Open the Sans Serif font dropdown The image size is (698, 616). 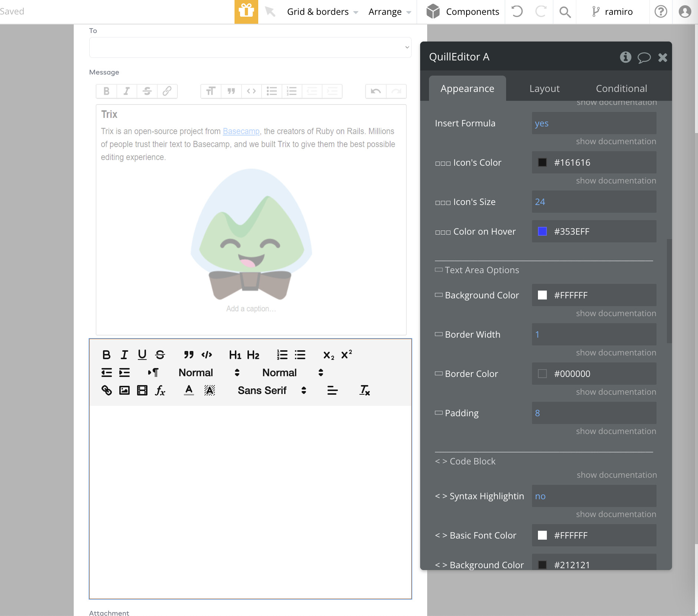(x=270, y=390)
